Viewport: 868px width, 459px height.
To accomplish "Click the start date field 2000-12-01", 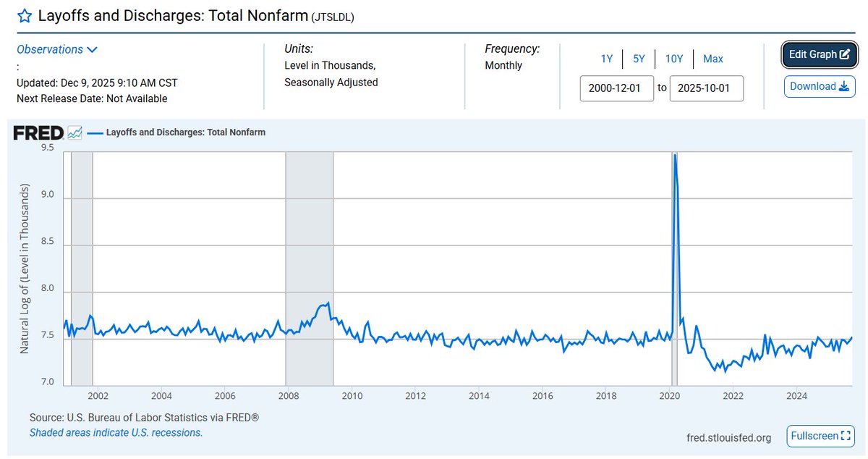I will 617,88.
